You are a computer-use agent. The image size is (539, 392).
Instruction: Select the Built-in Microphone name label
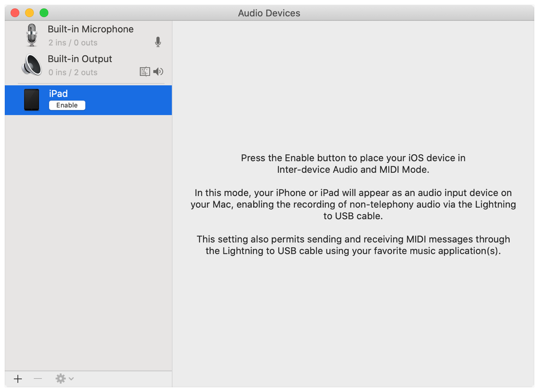90,29
